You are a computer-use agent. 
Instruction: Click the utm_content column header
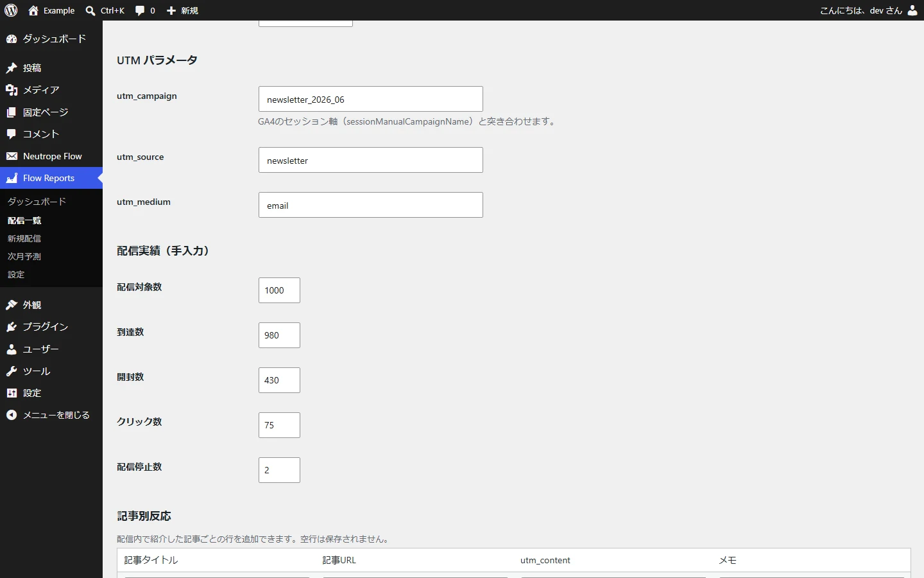(x=545, y=560)
